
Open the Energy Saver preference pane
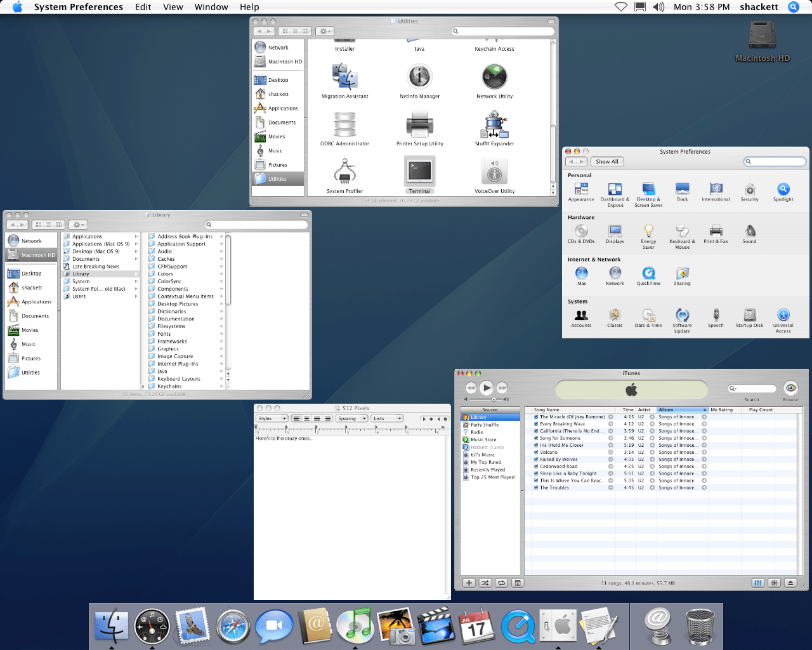coord(648,232)
